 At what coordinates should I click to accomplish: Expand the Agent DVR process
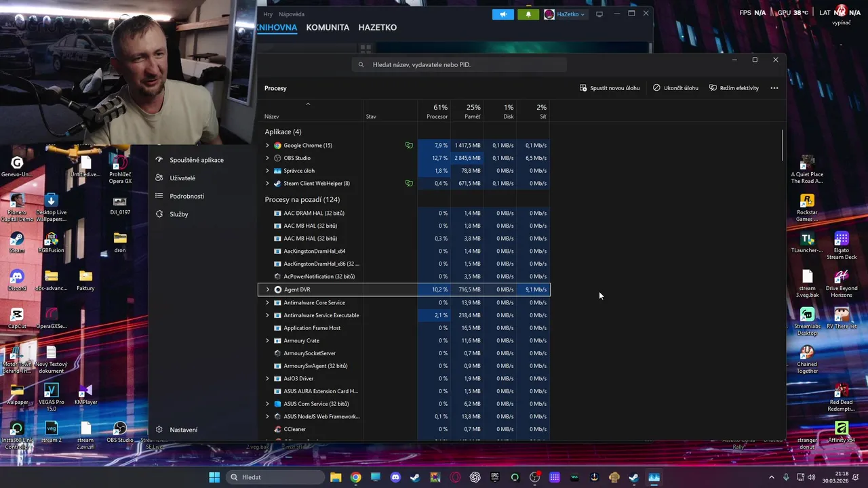[x=267, y=289]
